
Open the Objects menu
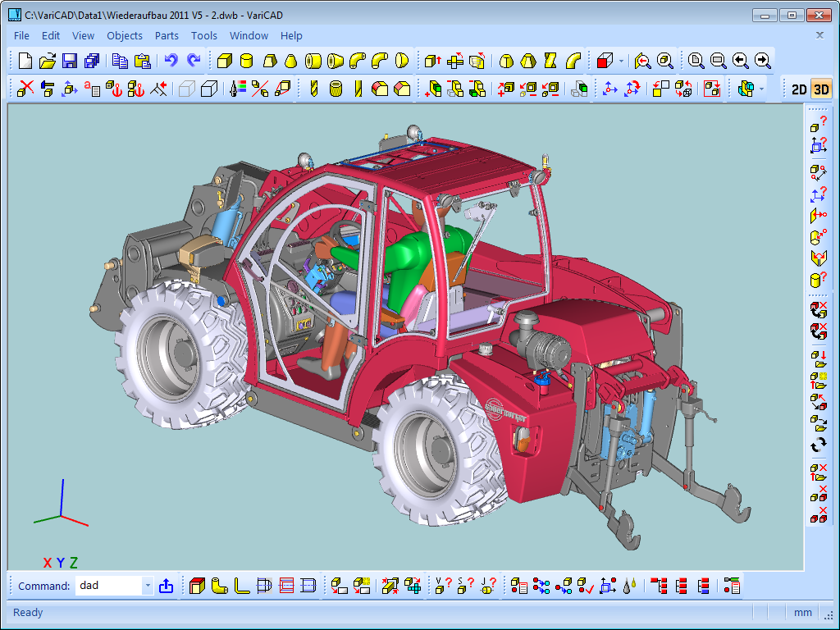point(125,35)
